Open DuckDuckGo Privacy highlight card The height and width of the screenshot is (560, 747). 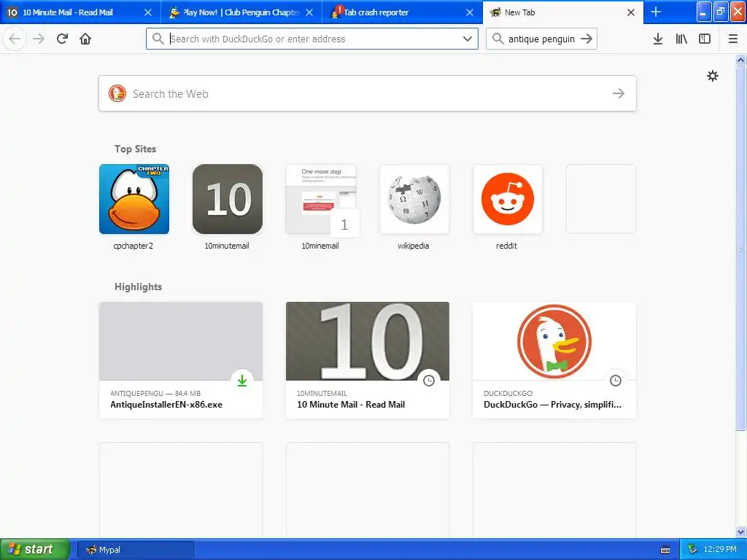(554, 360)
